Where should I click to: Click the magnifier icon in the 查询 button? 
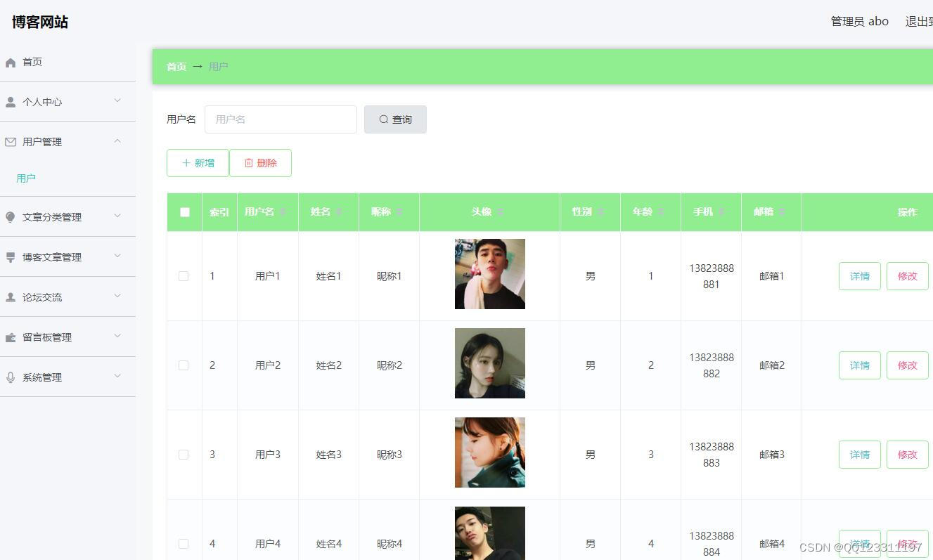(x=384, y=119)
